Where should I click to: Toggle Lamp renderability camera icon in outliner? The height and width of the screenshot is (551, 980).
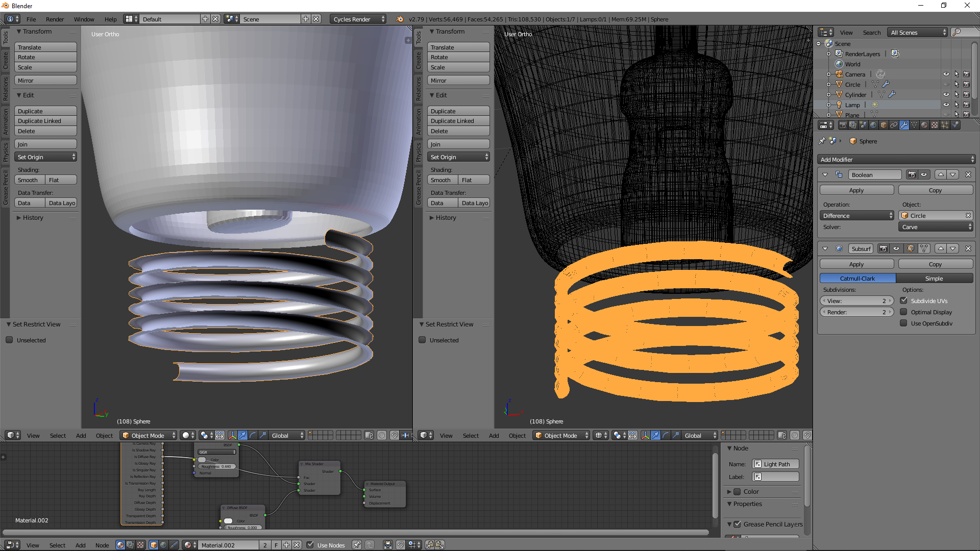[x=966, y=105]
